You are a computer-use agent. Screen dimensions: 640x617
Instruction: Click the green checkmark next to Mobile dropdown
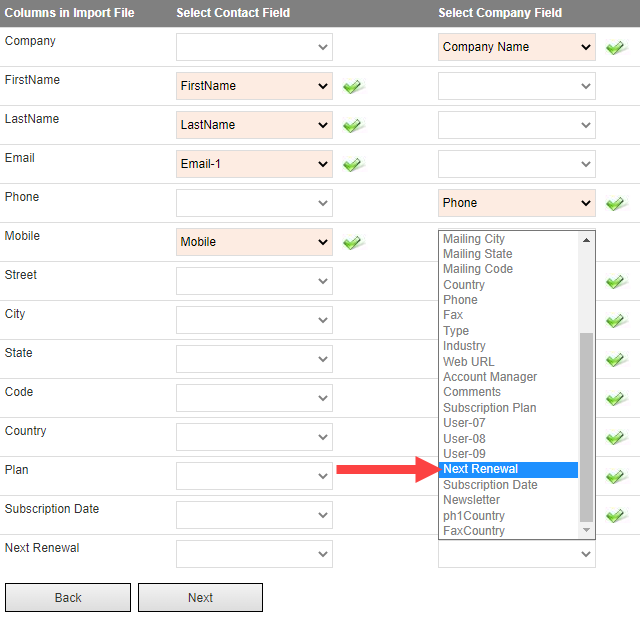(352, 242)
